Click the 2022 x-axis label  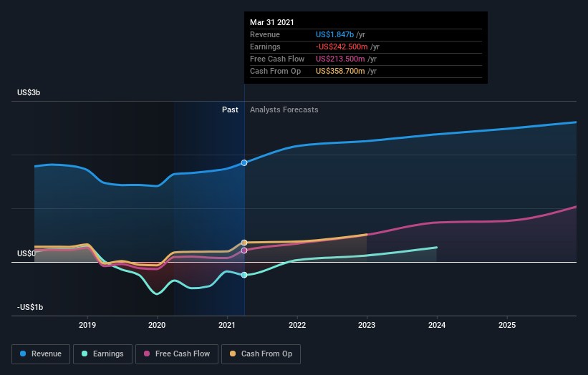tap(297, 325)
